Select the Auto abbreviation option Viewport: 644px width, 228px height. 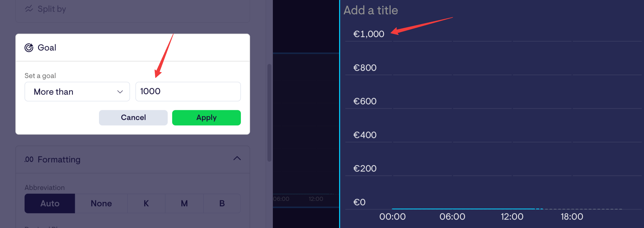(x=50, y=203)
